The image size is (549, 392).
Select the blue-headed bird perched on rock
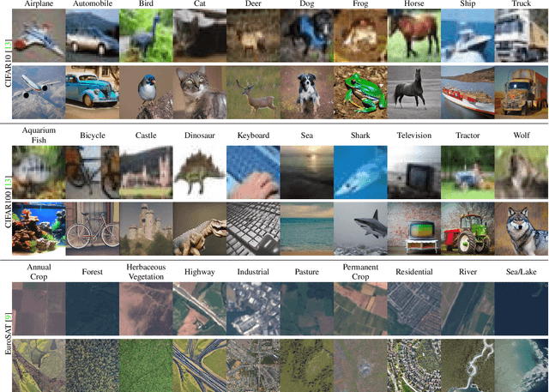pos(146,93)
